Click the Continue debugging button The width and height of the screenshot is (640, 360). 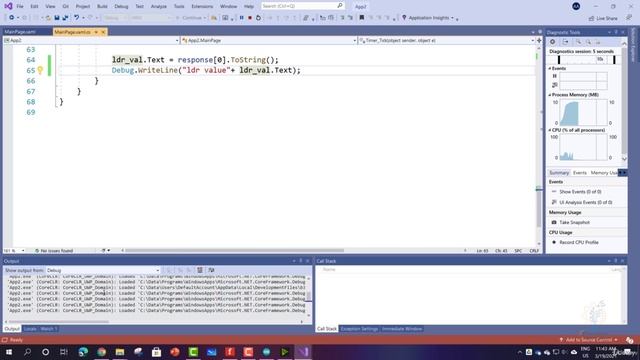click(x=191, y=18)
